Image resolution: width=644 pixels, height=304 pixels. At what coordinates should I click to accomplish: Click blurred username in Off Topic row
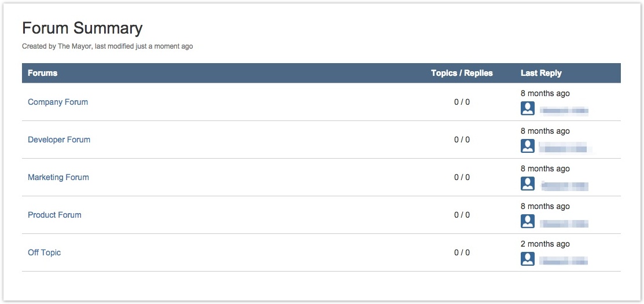click(564, 261)
